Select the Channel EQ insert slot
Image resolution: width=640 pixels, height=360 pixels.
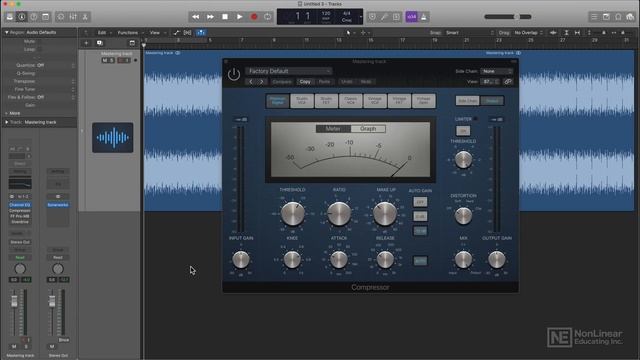tap(20, 205)
